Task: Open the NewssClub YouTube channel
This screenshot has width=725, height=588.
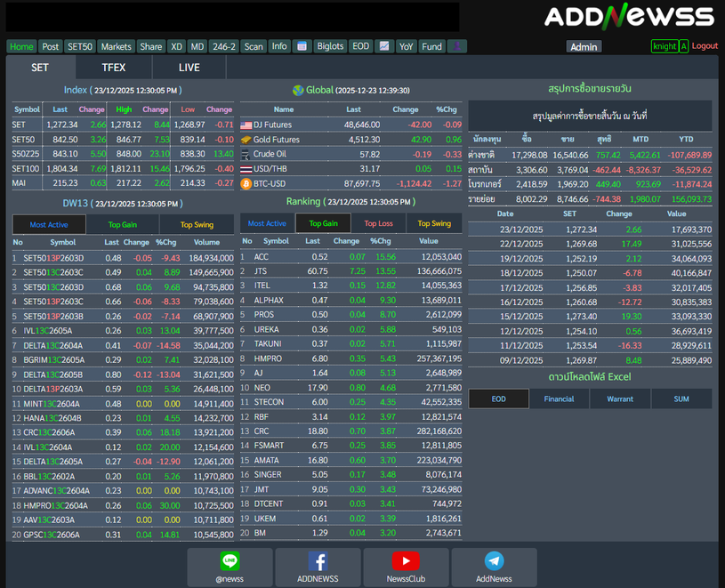Action: coord(406,567)
